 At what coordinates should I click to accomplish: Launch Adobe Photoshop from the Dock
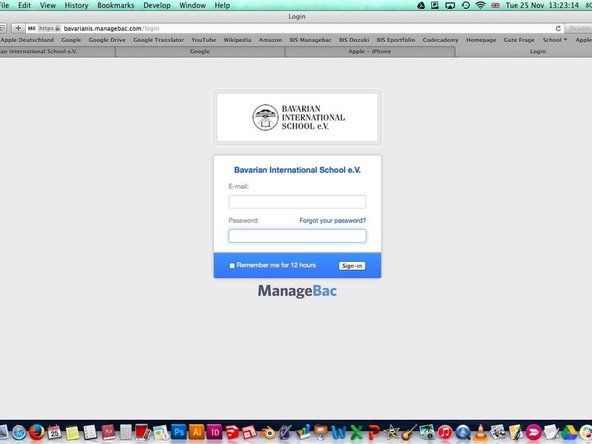tap(179, 432)
